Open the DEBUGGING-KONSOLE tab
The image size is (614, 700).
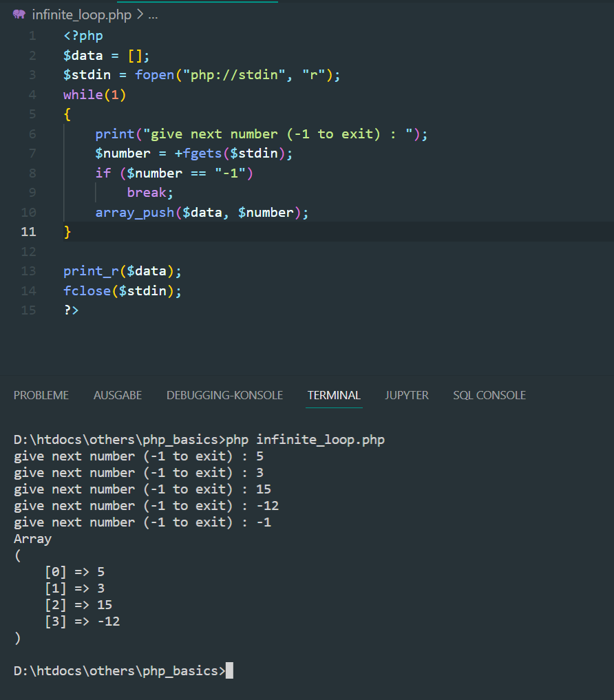(224, 396)
